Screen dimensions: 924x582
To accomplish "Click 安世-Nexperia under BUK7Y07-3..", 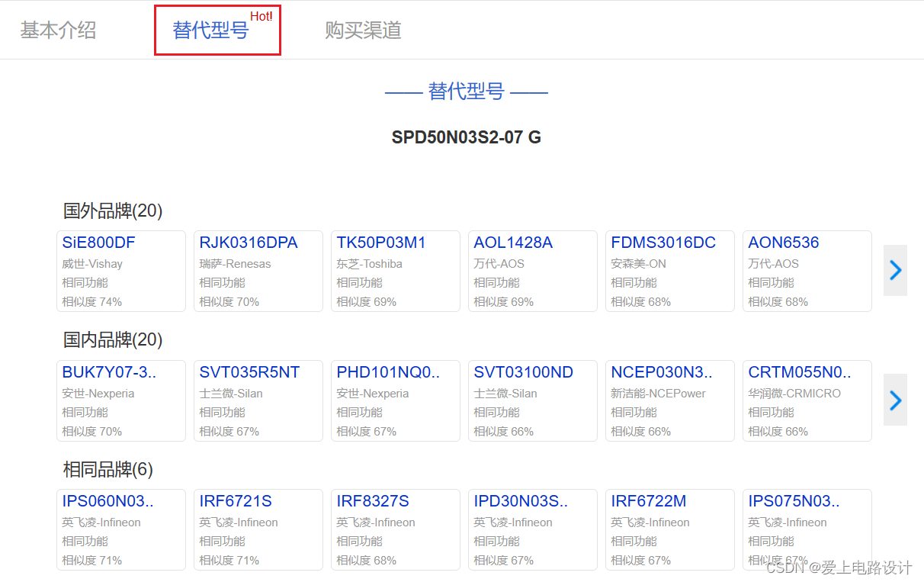I will (98, 394).
